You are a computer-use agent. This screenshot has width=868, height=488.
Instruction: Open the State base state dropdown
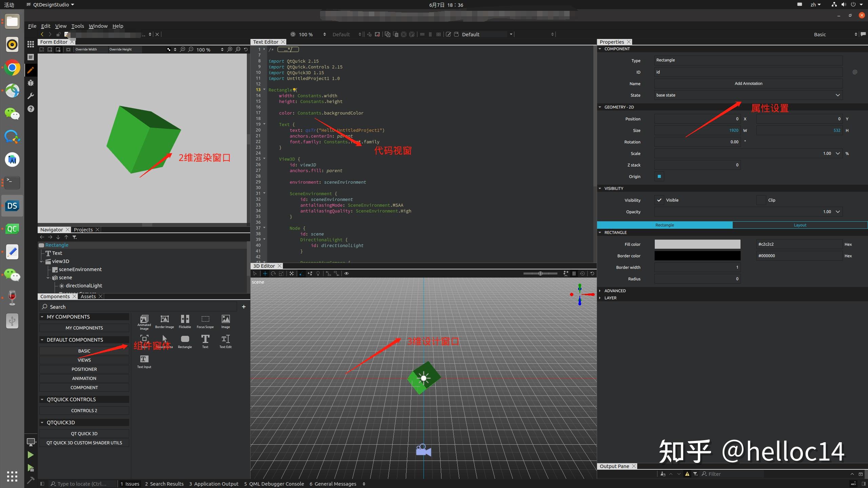(x=748, y=95)
